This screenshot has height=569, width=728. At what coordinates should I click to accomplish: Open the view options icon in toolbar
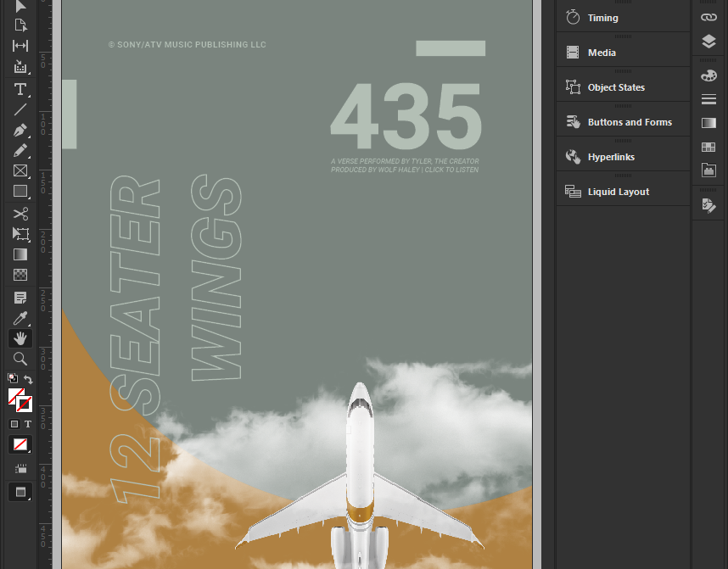click(20, 469)
